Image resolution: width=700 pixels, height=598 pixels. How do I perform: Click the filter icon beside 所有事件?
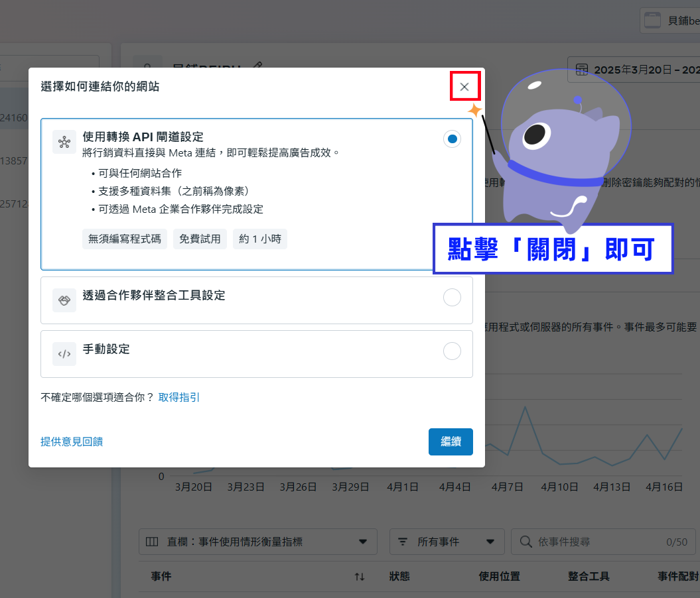click(403, 542)
